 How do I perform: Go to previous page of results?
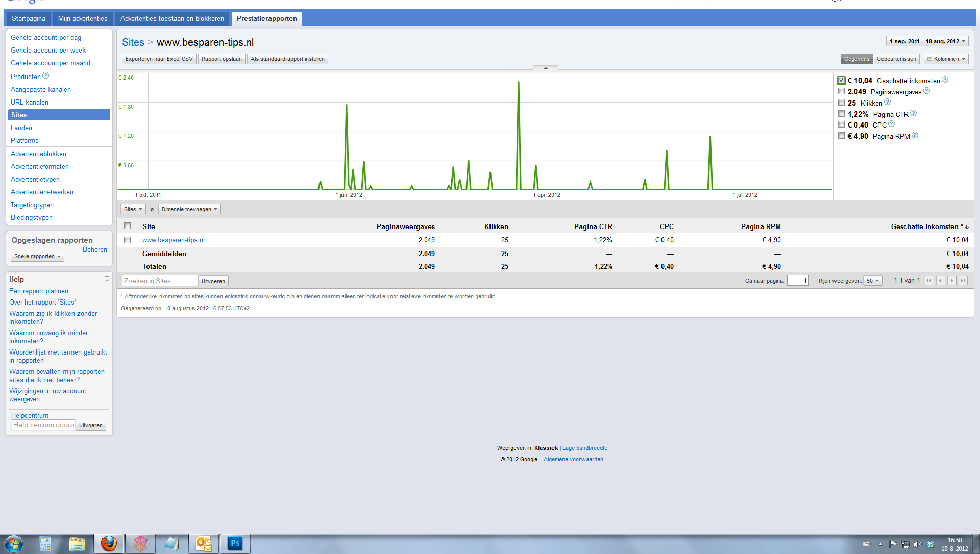941,281
